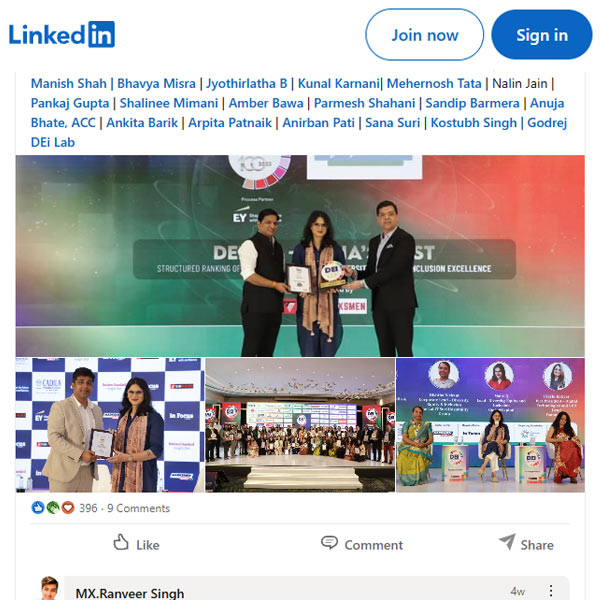Click the green celebrate reaction icon

coord(53,508)
